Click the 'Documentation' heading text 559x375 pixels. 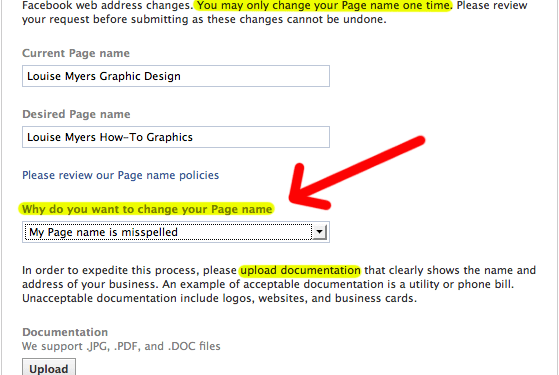[65, 332]
